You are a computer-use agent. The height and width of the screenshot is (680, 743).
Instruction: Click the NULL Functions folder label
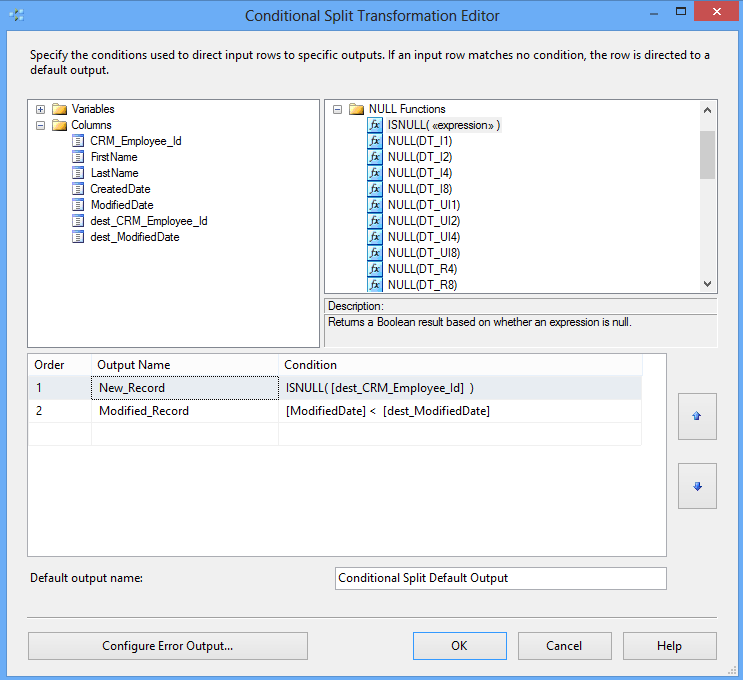tap(407, 109)
